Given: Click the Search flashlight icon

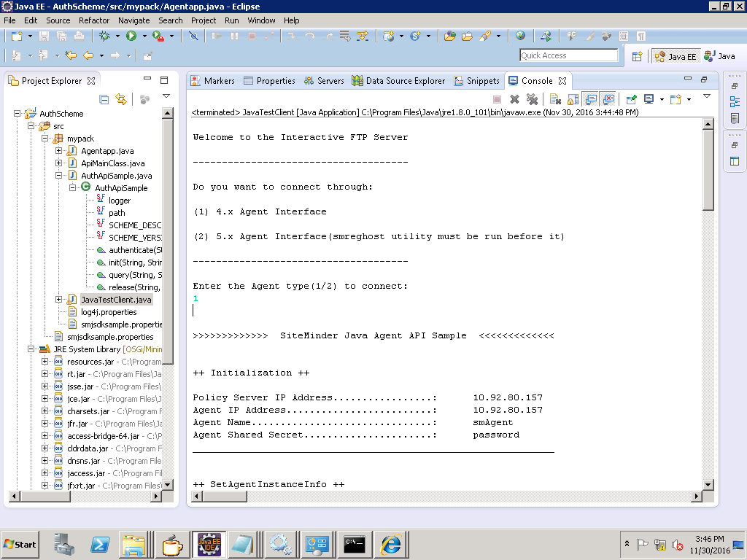Looking at the screenshot, I should pyautogui.click(x=485, y=36).
